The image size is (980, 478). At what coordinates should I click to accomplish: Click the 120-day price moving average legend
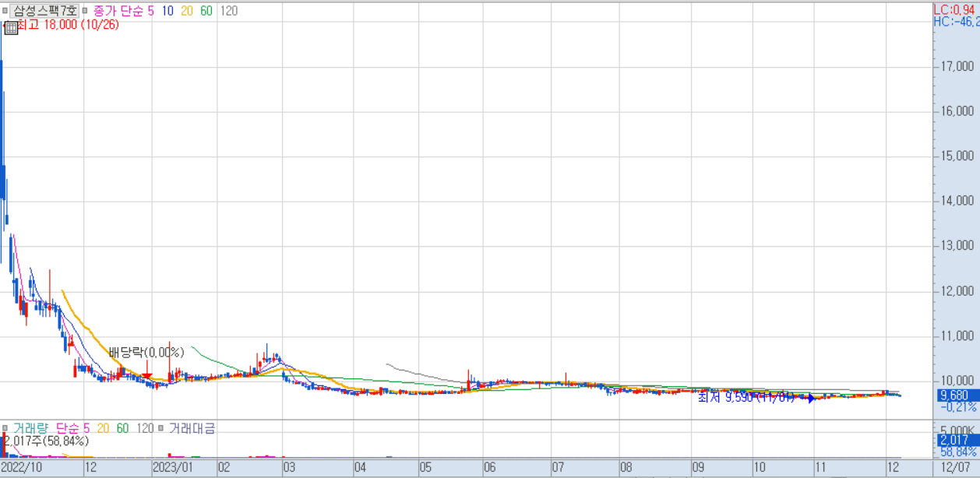[x=229, y=10]
